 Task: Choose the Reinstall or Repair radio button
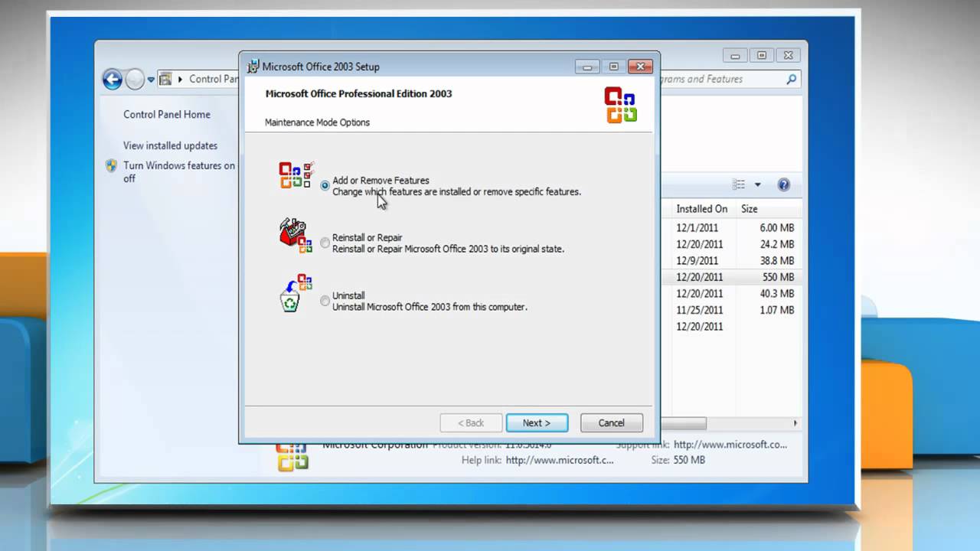tap(325, 243)
